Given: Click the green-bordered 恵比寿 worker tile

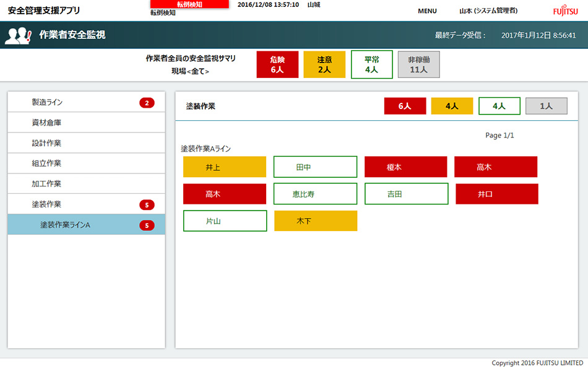Looking at the screenshot, I should click(x=315, y=194).
